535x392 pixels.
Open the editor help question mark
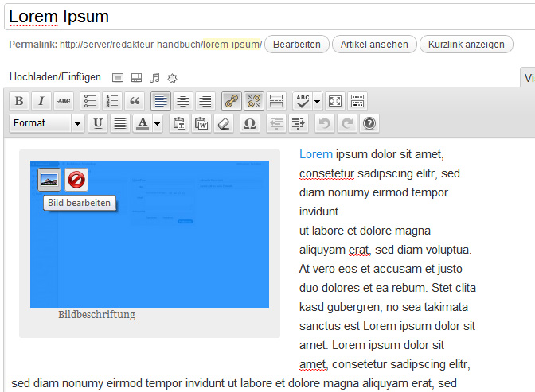point(369,123)
